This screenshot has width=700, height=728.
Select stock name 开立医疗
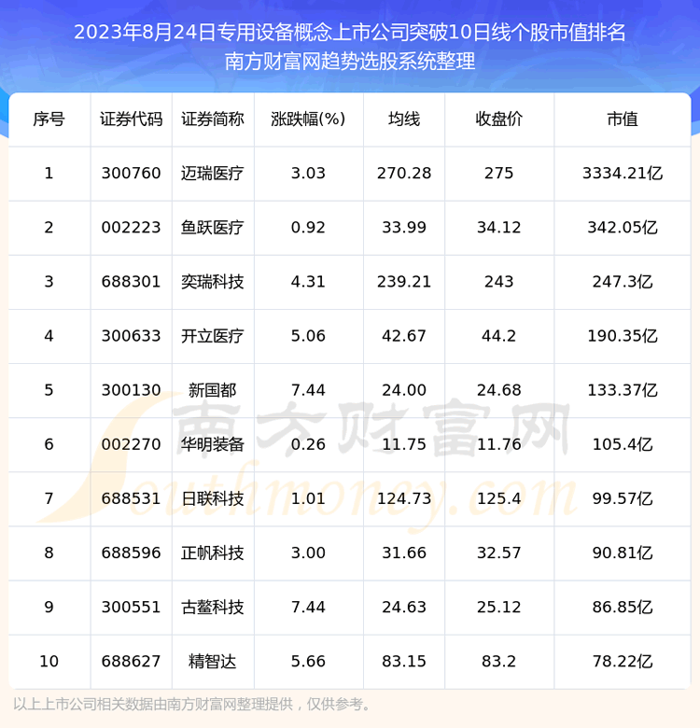point(213,336)
